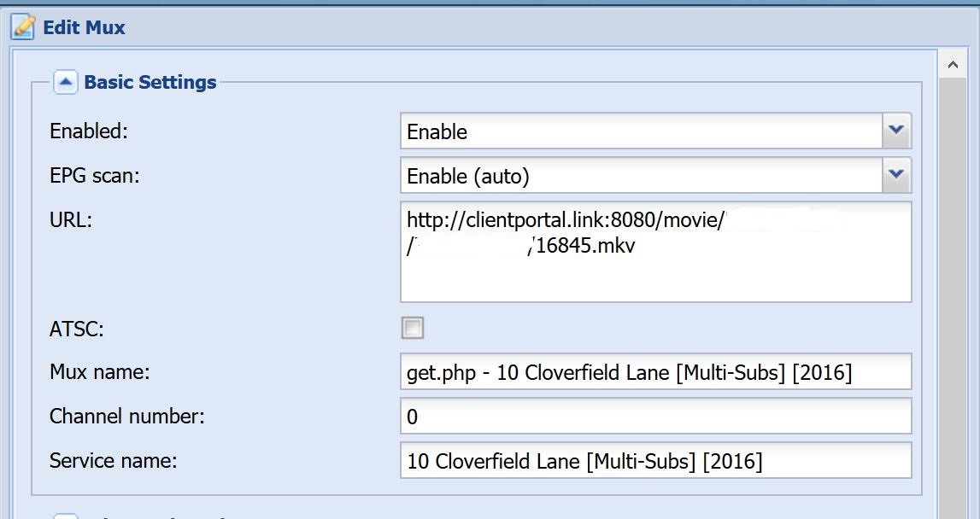The height and width of the screenshot is (519, 980).
Task: Click the Edit Mux pencil icon
Action: tap(23, 26)
